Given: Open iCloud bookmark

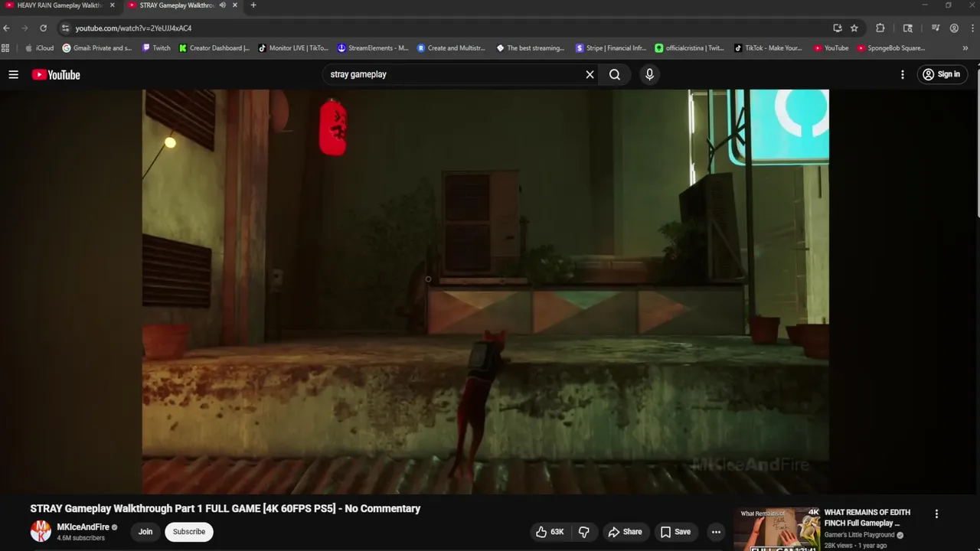Looking at the screenshot, I should pyautogui.click(x=40, y=48).
